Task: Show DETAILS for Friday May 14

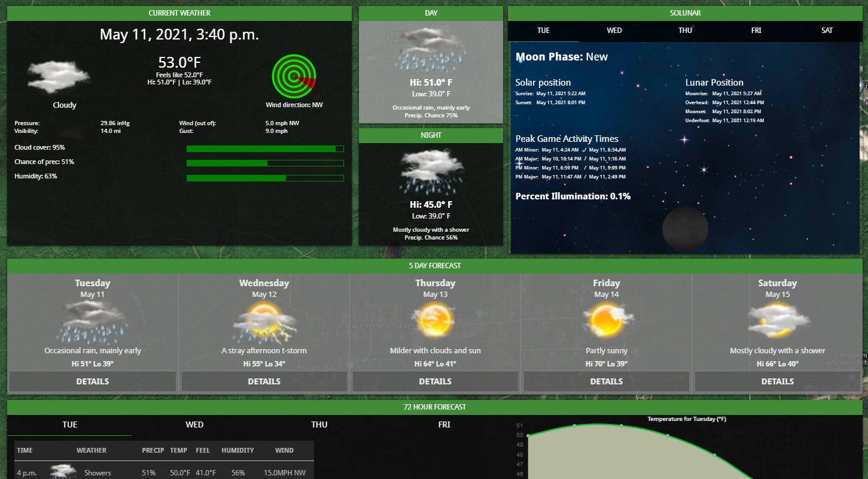Action: (607, 381)
